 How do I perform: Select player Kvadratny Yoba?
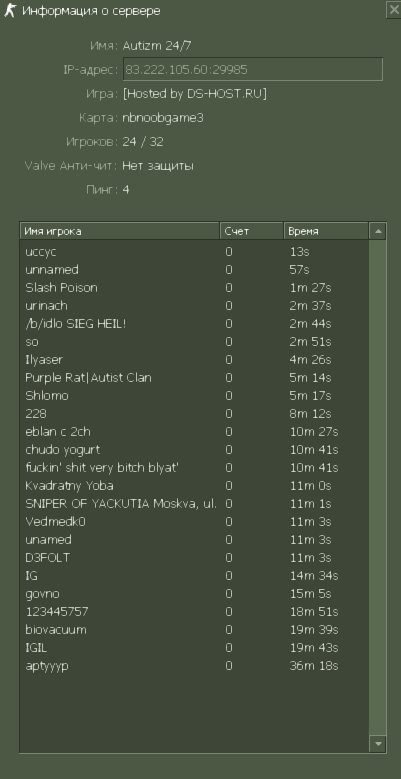(x=194, y=485)
